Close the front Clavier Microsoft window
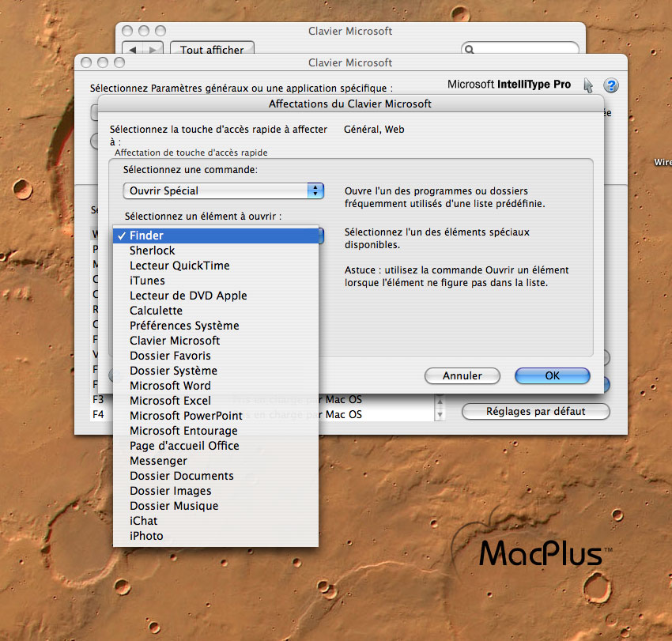 pos(86,62)
